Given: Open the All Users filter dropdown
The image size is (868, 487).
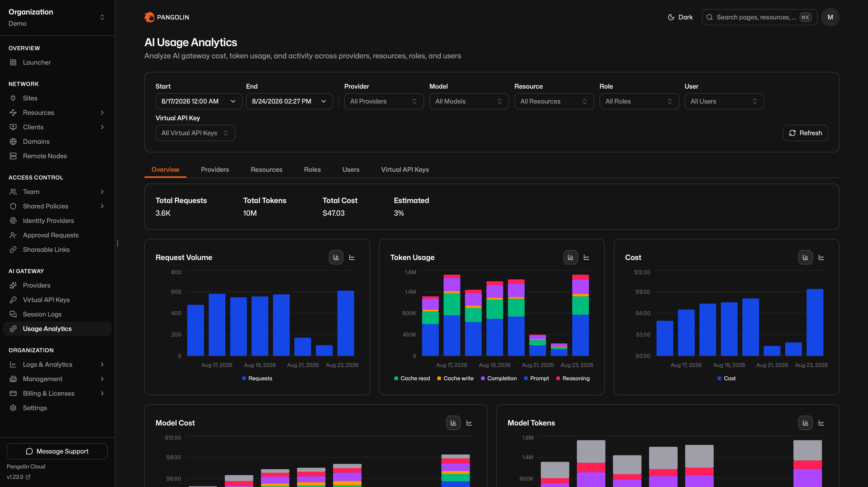Looking at the screenshot, I should (724, 101).
